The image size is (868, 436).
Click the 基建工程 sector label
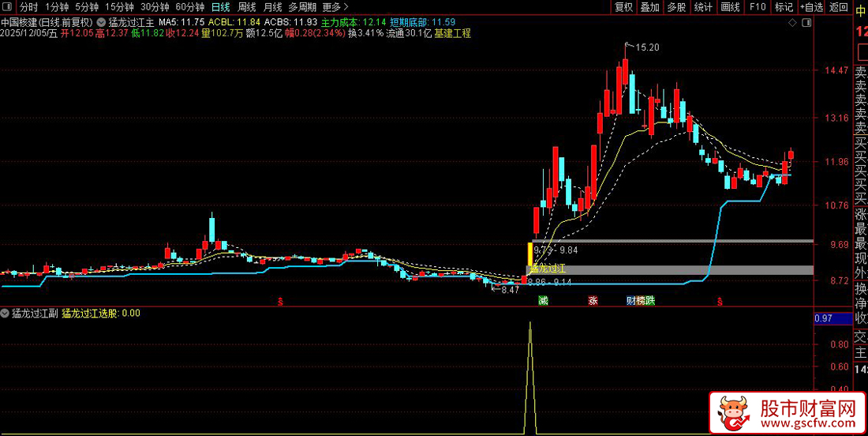453,33
